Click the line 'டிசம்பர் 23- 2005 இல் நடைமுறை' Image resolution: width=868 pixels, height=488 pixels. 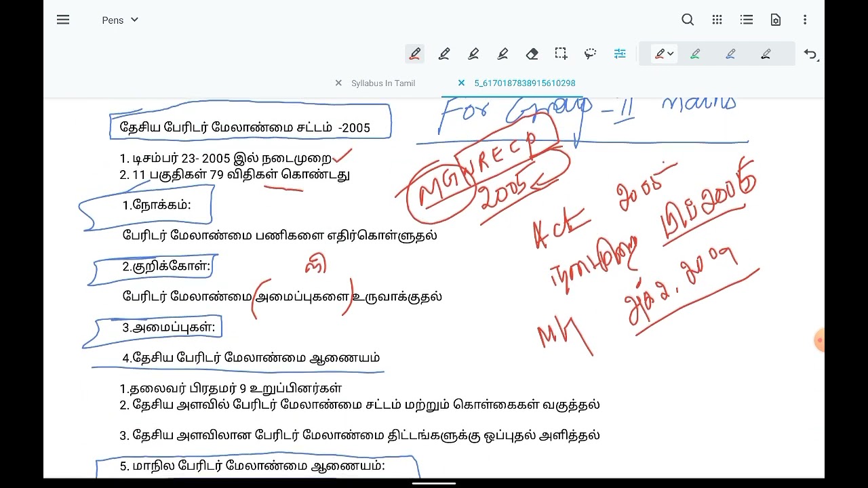tap(225, 159)
